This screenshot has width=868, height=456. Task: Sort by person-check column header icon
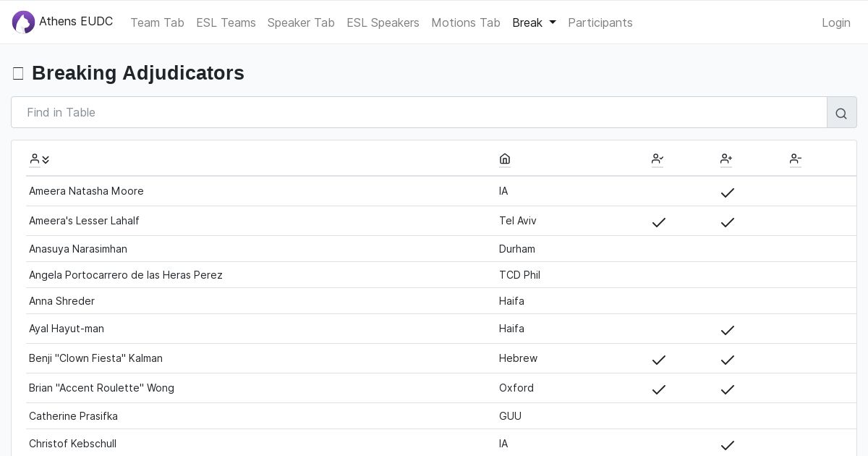(658, 159)
